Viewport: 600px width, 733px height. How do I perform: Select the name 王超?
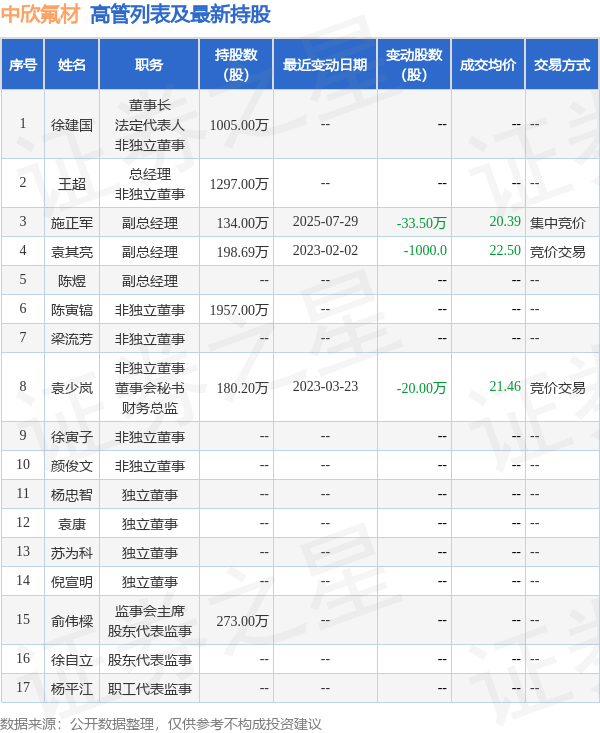click(72, 184)
